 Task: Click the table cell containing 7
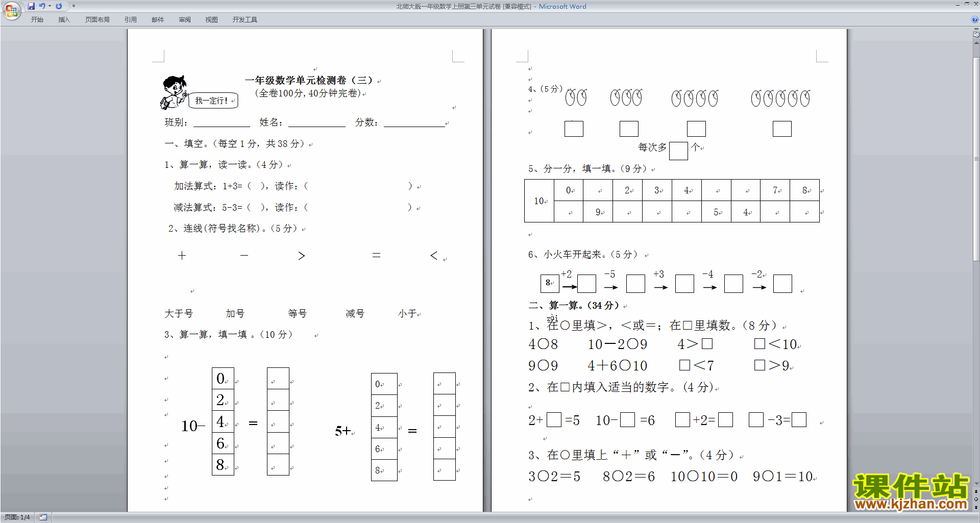(x=775, y=190)
